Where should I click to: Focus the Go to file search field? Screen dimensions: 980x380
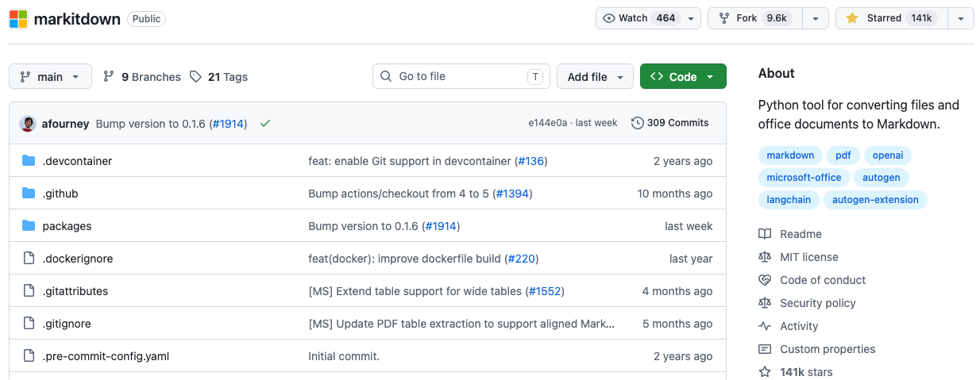pos(461,76)
